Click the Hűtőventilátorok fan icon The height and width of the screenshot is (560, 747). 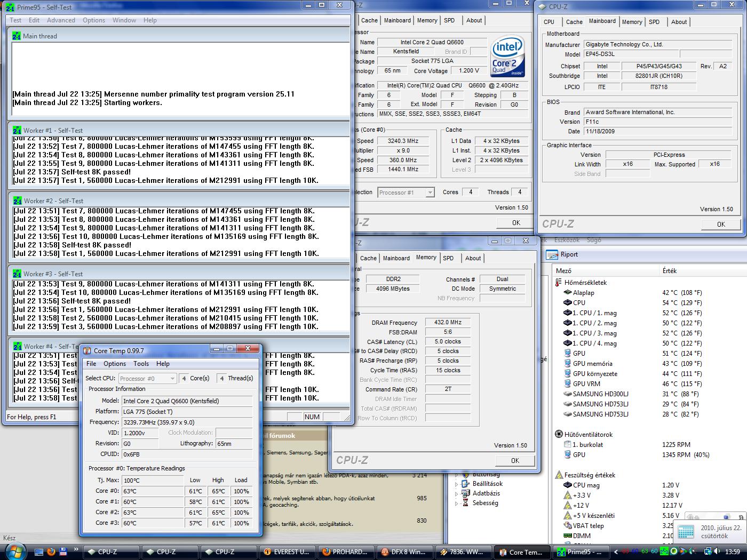coord(559,435)
